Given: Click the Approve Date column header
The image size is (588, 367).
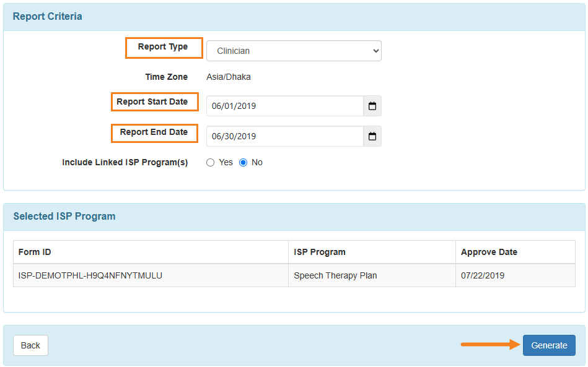Looking at the screenshot, I should click(489, 252).
